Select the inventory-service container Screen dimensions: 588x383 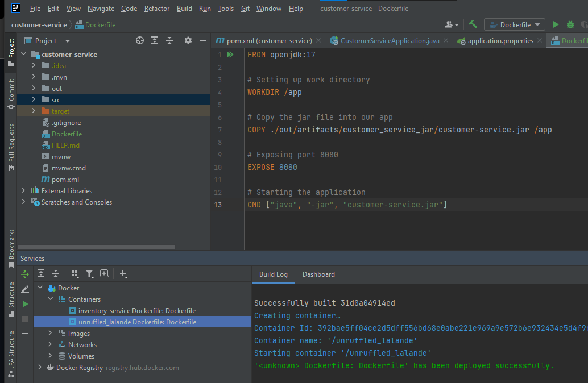pos(132,310)
